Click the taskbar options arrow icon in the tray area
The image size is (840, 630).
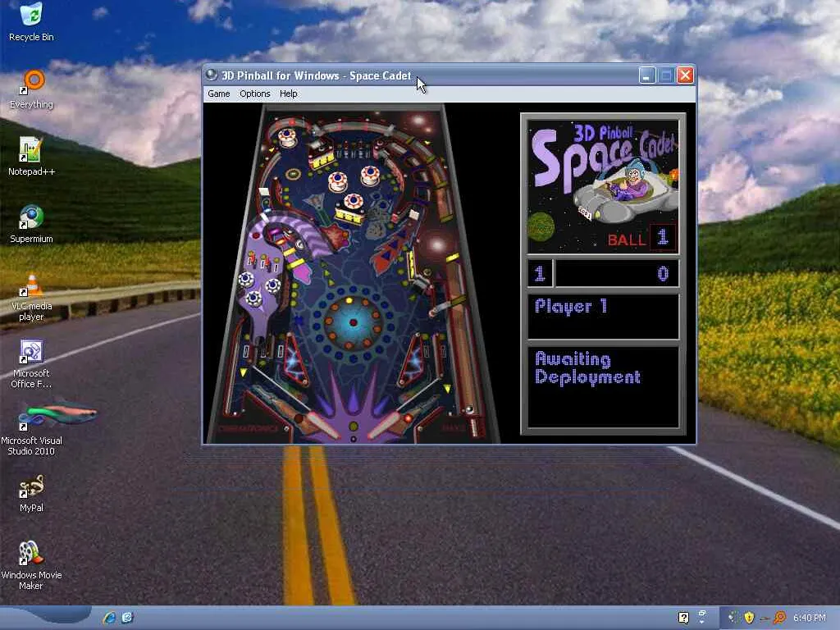[702, 617]
